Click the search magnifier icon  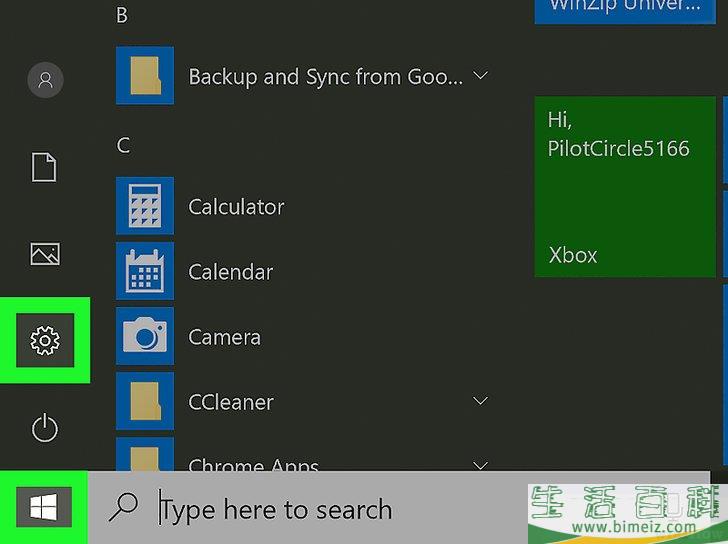[123, 507]
